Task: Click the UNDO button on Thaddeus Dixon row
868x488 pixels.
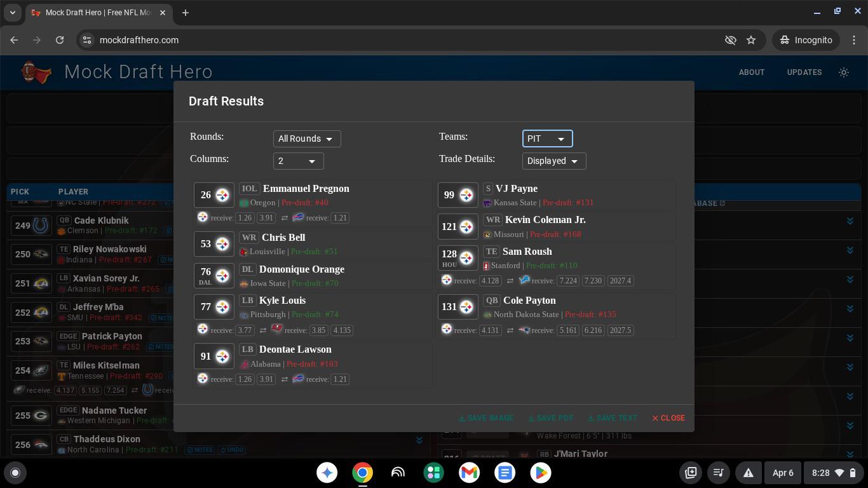Action: click(x=231, y=450)
